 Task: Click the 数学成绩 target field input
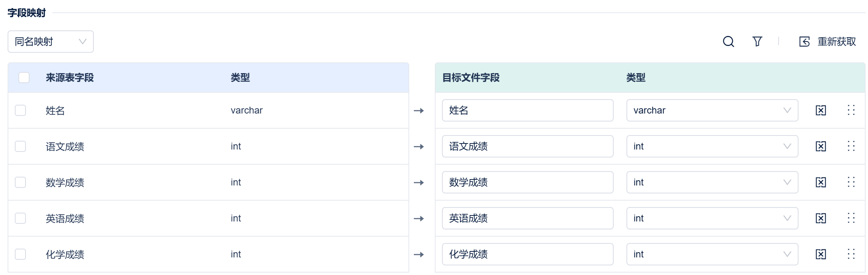coord(527,182)
